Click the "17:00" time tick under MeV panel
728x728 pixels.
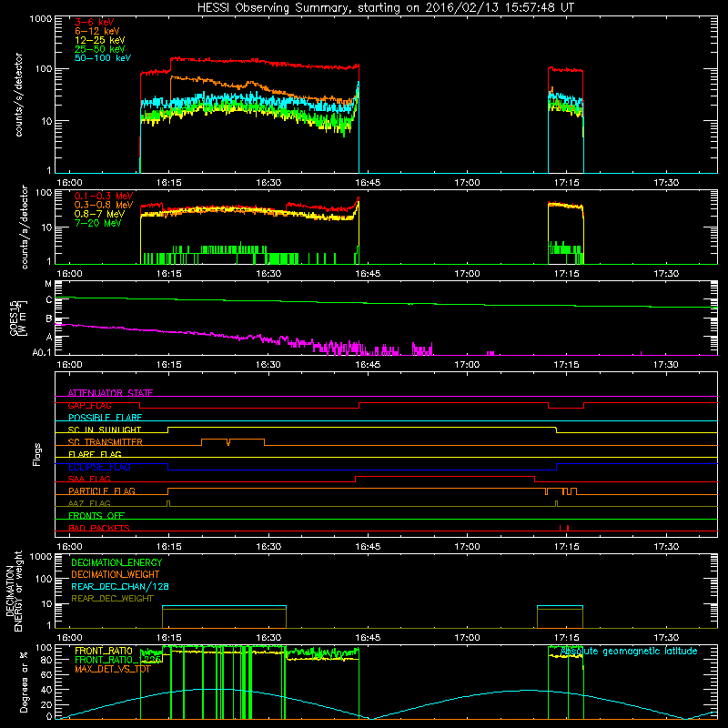click(467, 274)
